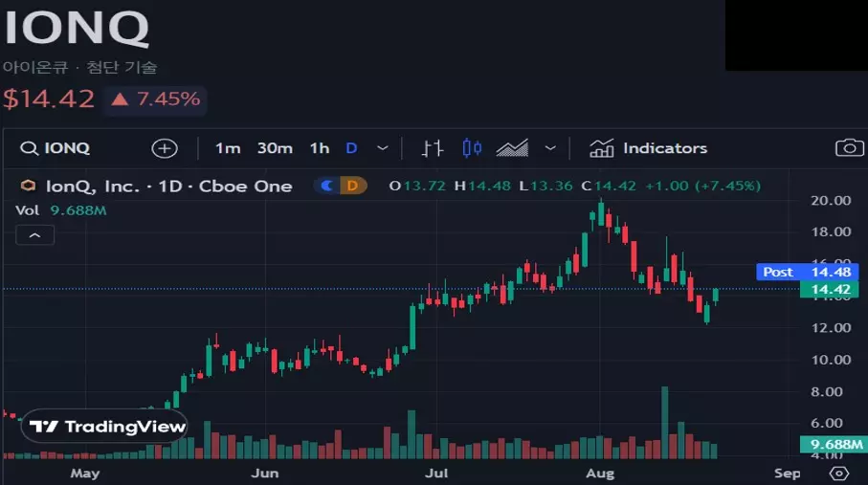Click the 14.42 current price label
868x485 pixels.
tap(830, 289)
